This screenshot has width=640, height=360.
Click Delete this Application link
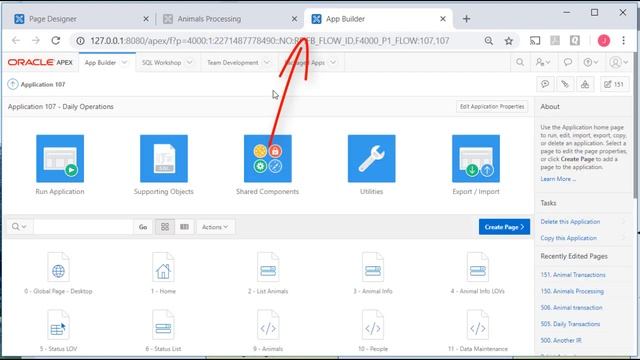click(x=570, y=222)
